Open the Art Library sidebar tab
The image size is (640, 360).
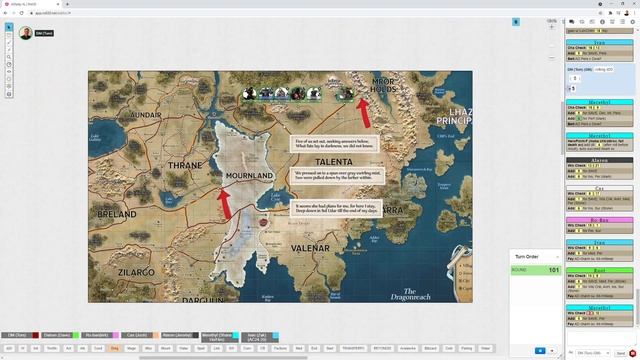coord(582,22)
